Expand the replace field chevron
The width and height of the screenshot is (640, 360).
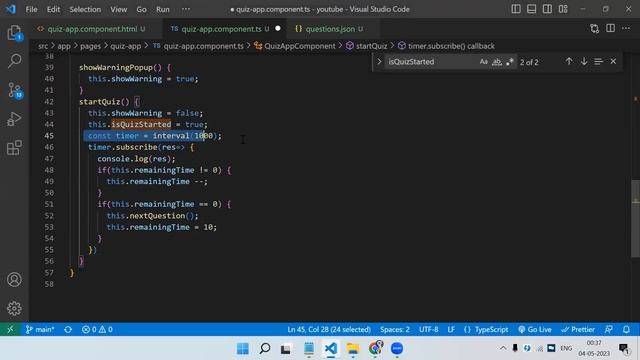coord(379,62)
